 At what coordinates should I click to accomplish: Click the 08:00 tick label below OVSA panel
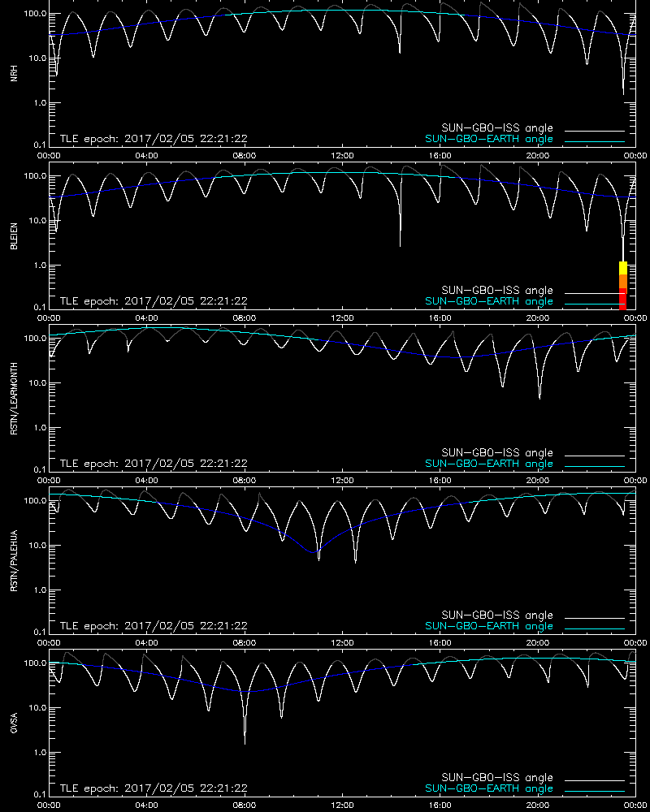pos(244,805)
